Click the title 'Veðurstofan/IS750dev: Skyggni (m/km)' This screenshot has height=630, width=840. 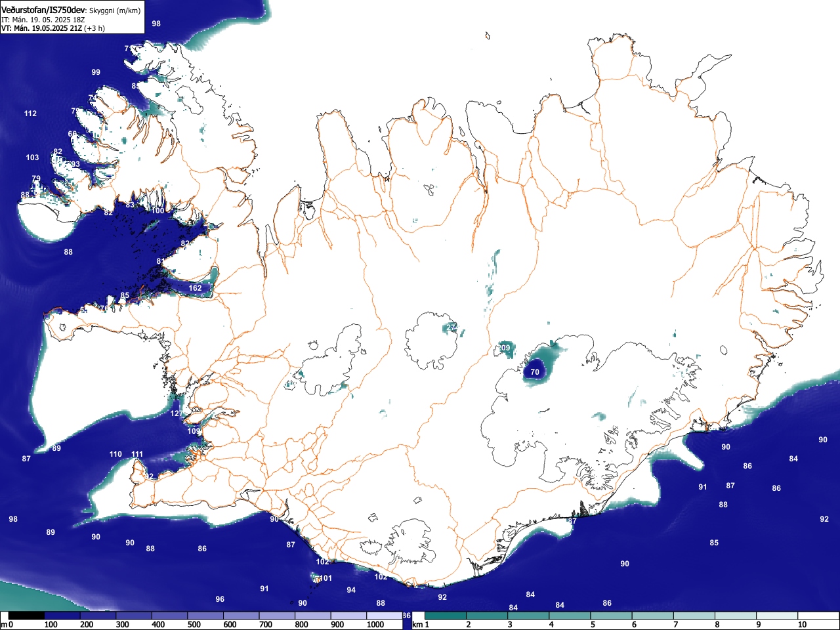(71, 10)
